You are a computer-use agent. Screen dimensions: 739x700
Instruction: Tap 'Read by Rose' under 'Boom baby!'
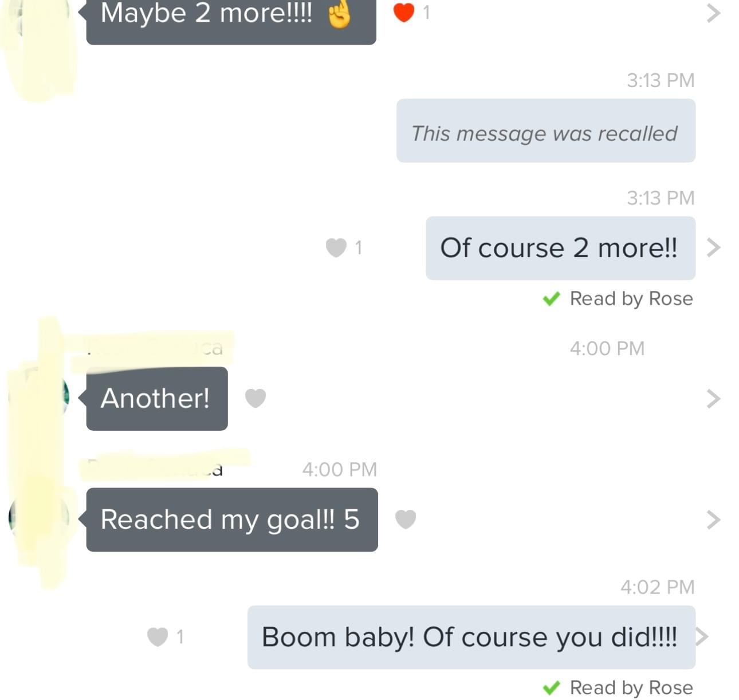pyautogui.click(x=631, y=687)
